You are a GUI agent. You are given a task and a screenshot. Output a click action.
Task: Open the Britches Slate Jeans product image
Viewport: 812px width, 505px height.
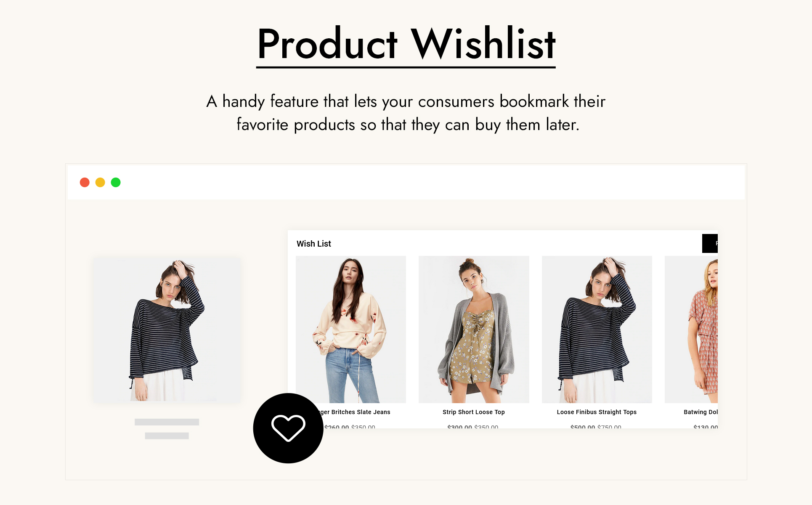[351, 329]
